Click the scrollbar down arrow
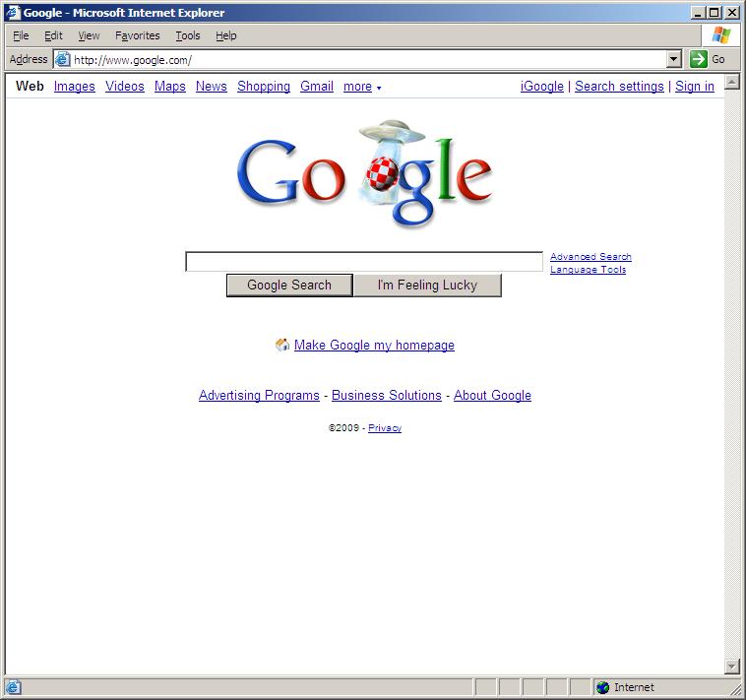The height and width of the screenshot is (700, 746). (731, 667)
